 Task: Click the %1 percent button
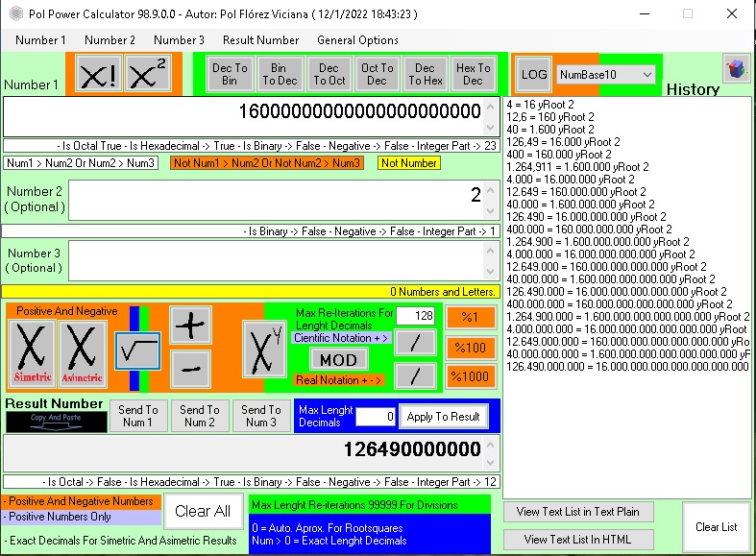(x=471, y=317)
